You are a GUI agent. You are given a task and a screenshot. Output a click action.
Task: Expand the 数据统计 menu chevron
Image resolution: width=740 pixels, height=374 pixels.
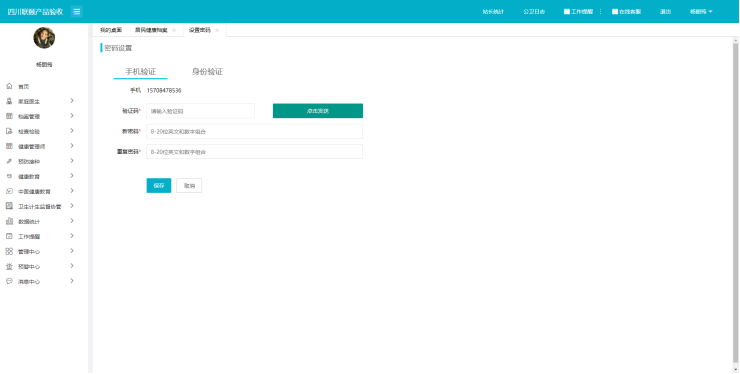click(72, 221)
